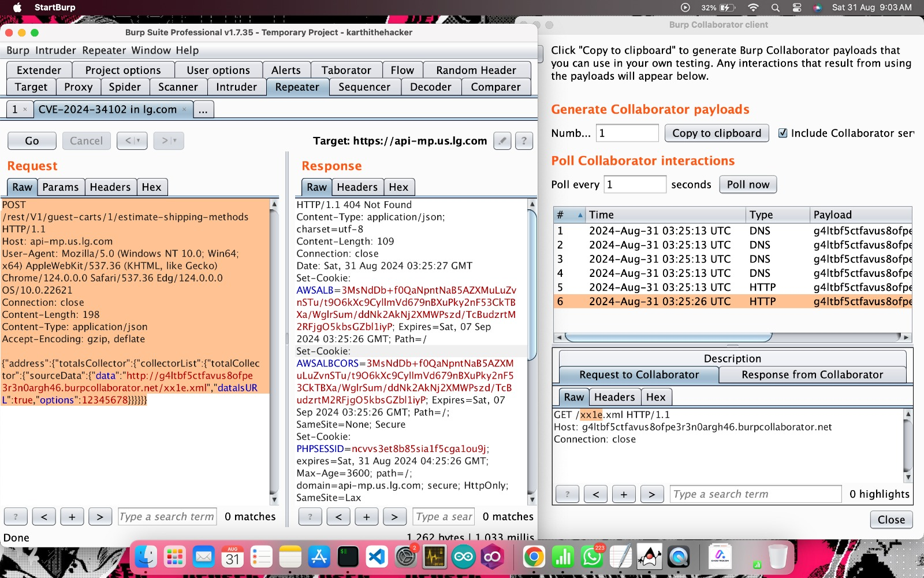
Task: Open Calendar showing Aug 31
Action: 232,557
